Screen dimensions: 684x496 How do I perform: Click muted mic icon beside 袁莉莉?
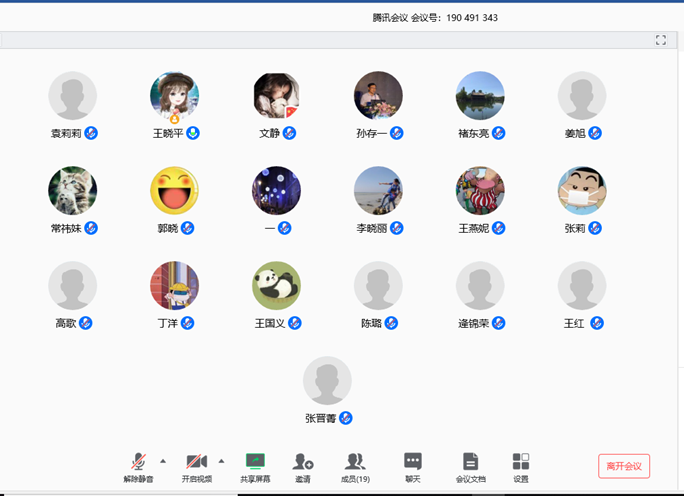point(91,133)
